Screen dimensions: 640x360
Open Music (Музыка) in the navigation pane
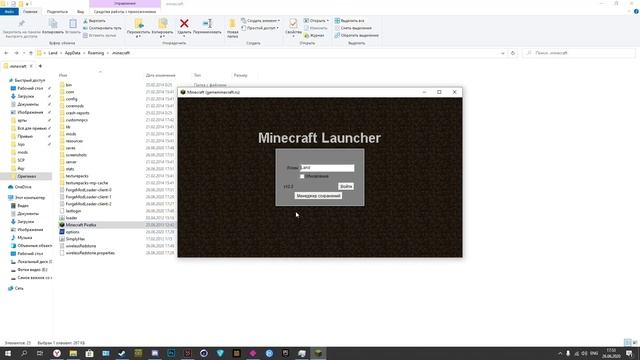24,238
